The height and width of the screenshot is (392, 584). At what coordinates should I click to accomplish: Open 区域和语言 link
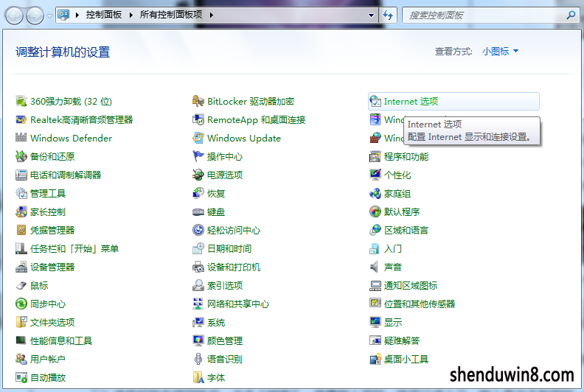tap(406, 231)
